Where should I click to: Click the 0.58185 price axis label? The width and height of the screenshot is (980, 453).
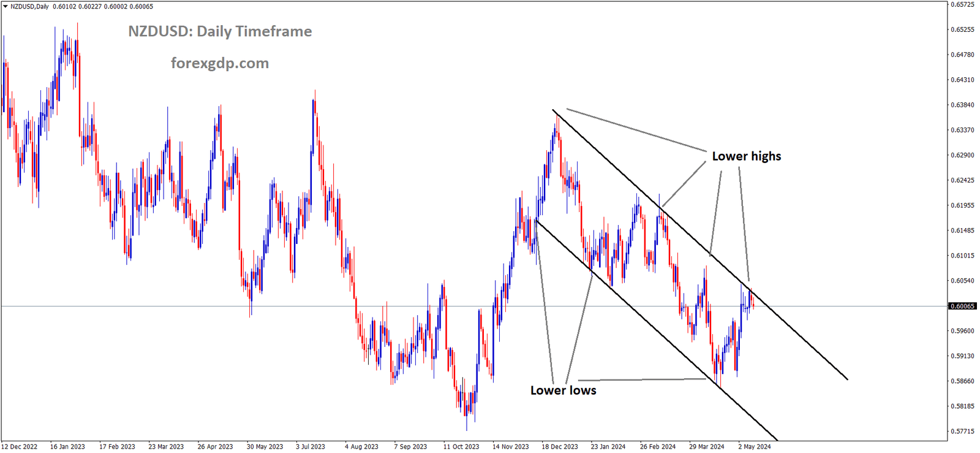coord(962,406)
